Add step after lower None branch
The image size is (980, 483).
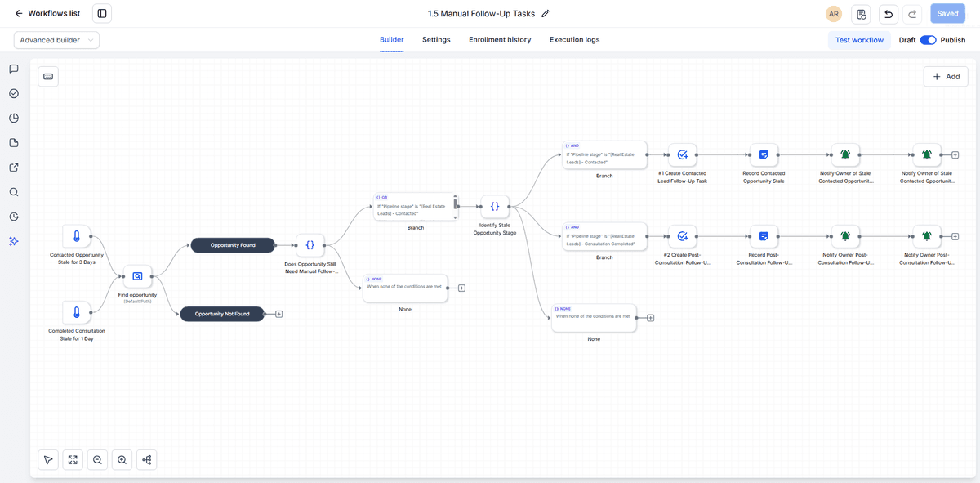[x=650, y=318]
